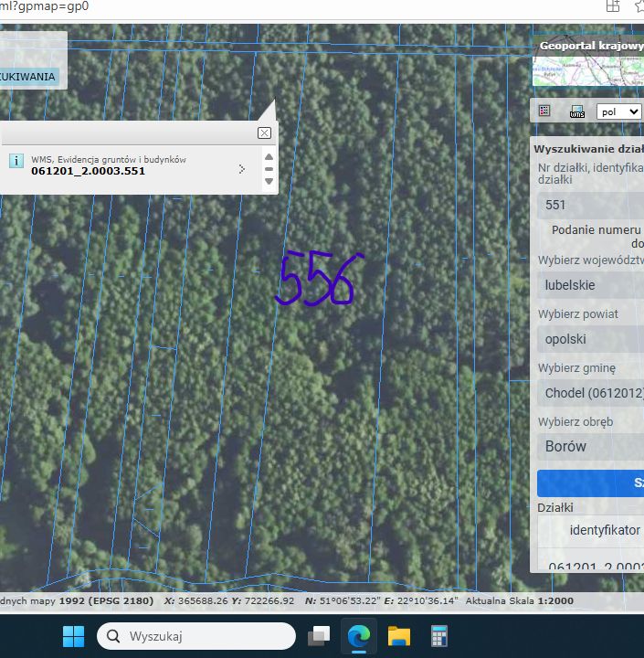
Task: Open the województwo dropdown 'lubelskie'
Action: click(x=590, y=285)
